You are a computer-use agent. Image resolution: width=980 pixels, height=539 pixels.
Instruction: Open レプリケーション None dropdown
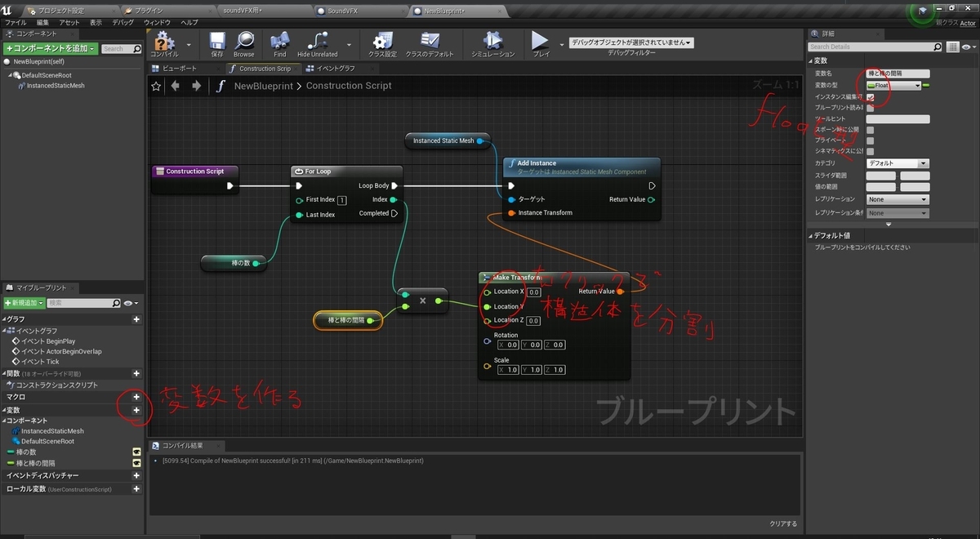(898, 199)
